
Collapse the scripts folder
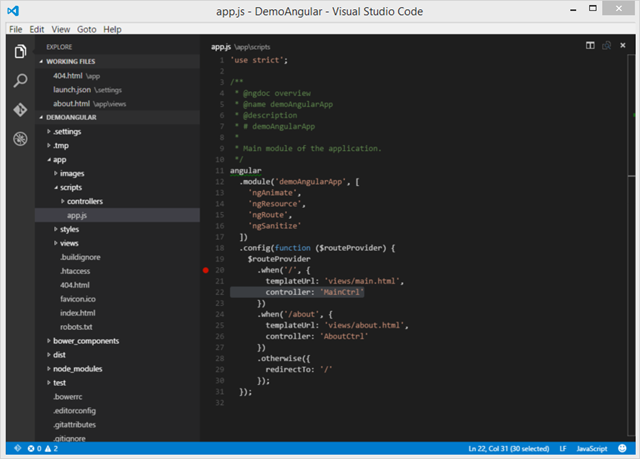(x=56, y=187)
